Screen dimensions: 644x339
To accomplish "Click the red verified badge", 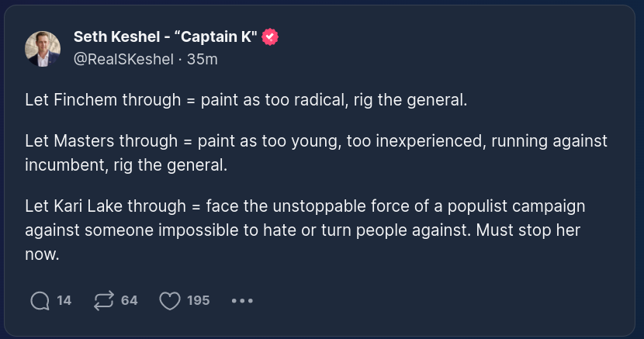I will pos(270,36).
